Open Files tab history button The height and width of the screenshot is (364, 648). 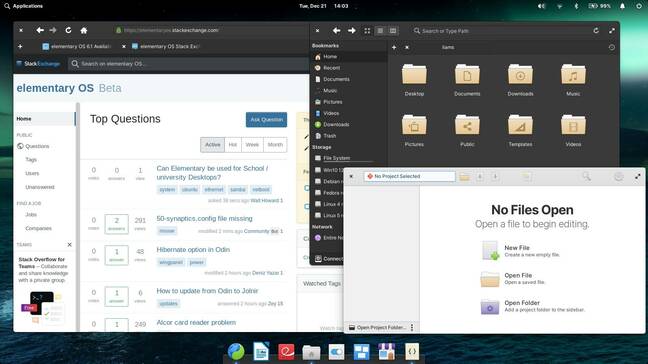pyautogui.click(x=612, y=48)
